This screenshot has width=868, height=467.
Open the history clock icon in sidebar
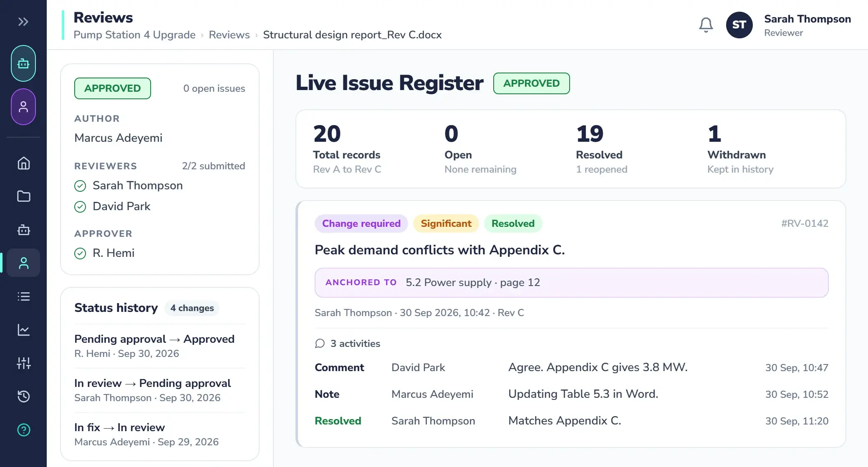pos(23,397)
